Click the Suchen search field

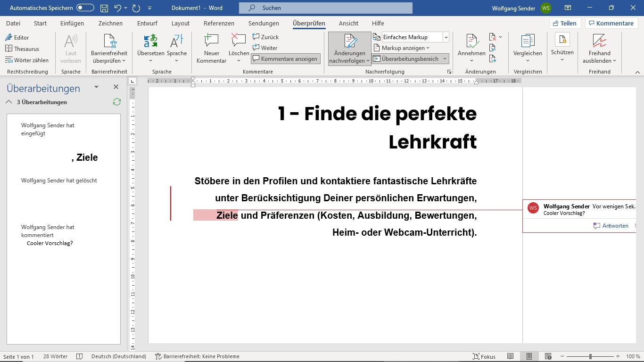[x=325, y=8]
